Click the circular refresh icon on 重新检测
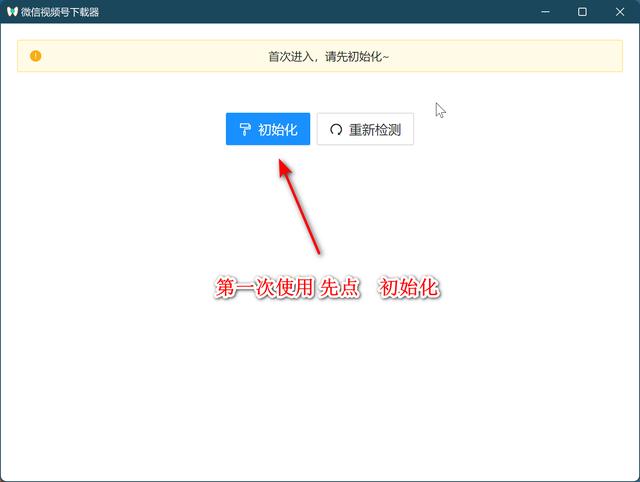This screenshot has width=640, height=482. [x=336, y=129]
